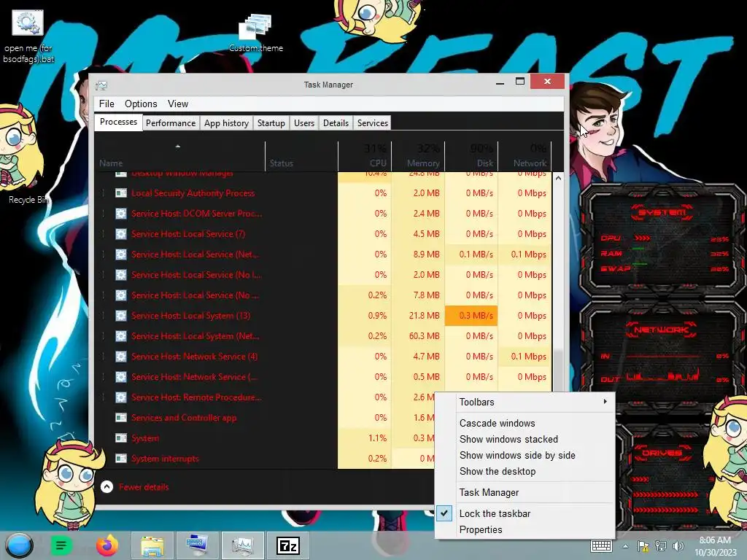Viewport: 747px width, 560px height.
Task: Click the Services and Controller app icon
Action: coord(121,418)
